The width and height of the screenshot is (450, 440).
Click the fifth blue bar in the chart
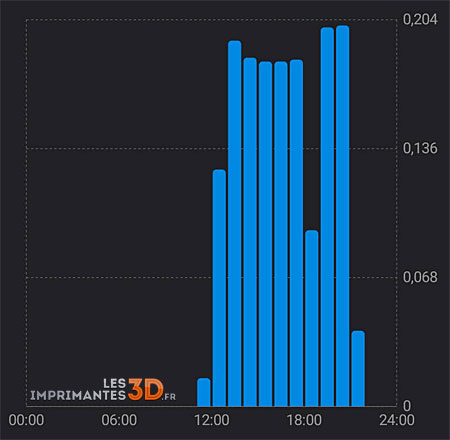[x=266, y=234]
